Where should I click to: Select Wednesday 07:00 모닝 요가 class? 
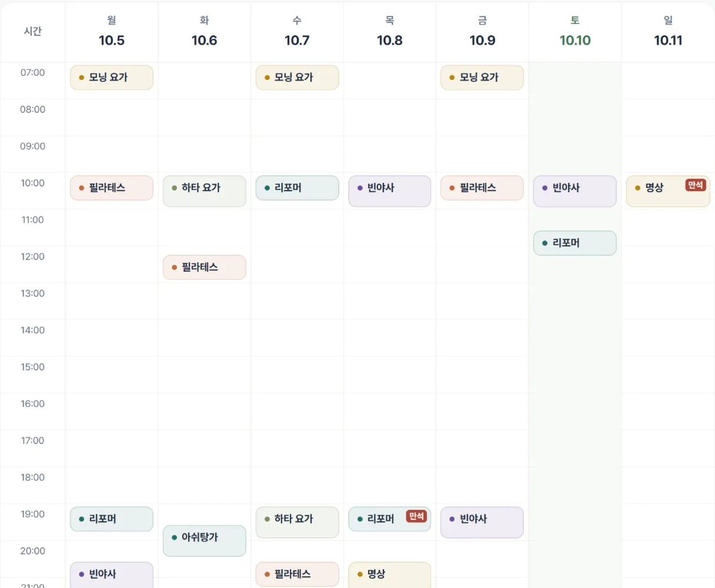297,78
